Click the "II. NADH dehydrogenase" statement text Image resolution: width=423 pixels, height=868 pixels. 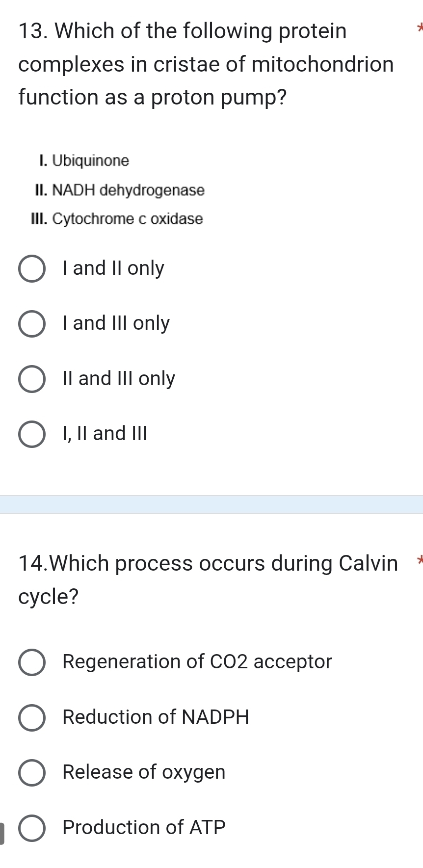[x=120, y=190]
